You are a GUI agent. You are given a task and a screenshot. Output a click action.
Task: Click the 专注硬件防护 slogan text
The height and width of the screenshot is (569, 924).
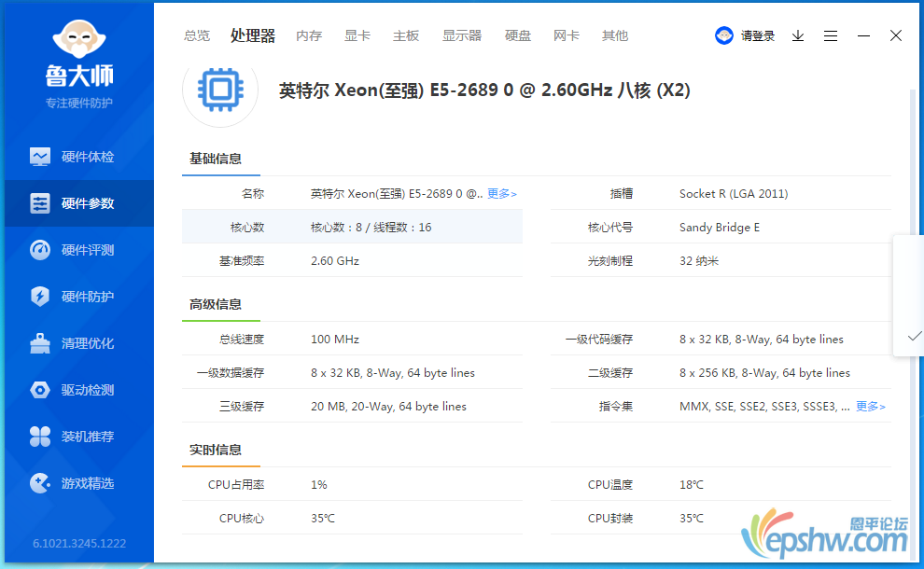click(x=79, y=104)
